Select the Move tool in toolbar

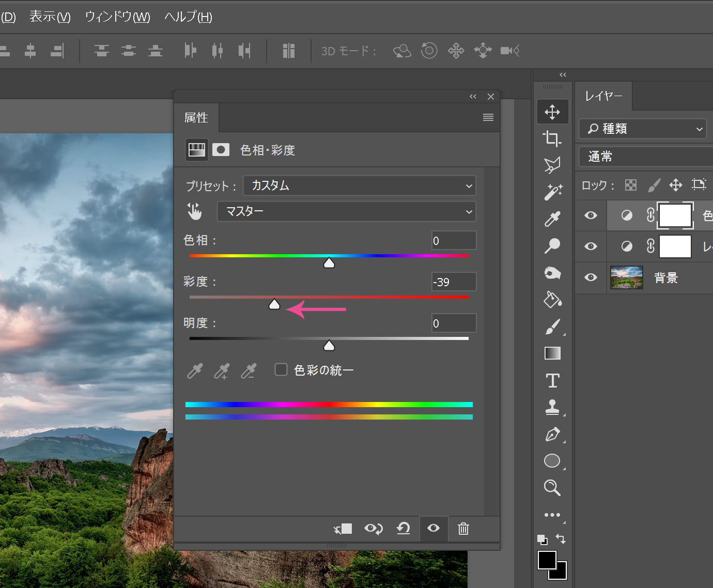[x=552, y=112]
